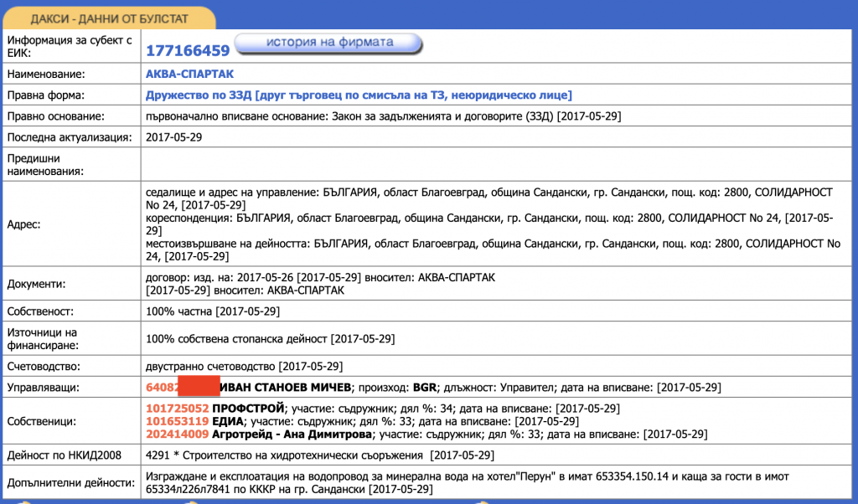
Task: Click the owner name ПРОФСТРОЙ
Action: [x=247, y=409]
